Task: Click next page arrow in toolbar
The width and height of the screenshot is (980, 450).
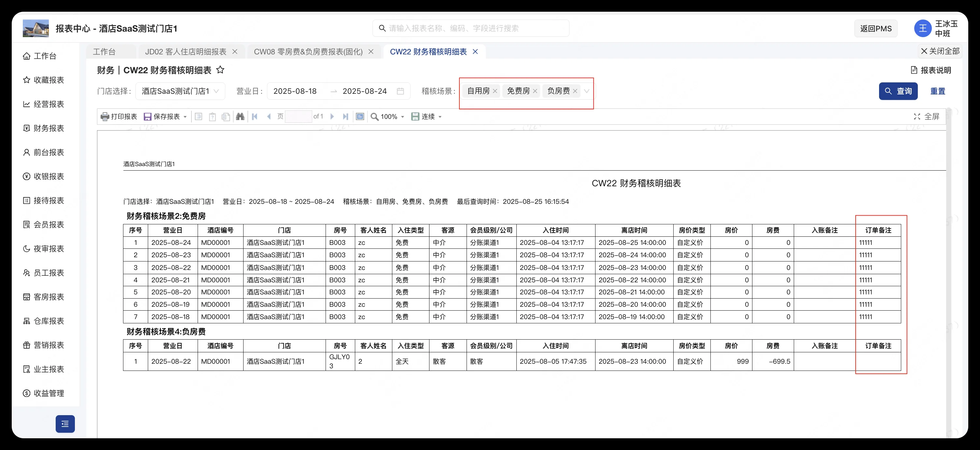Action: (332, 116)
